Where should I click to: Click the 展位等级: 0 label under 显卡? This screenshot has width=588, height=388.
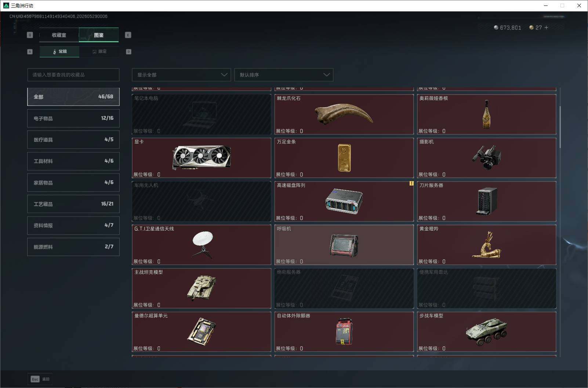[147, 175]
